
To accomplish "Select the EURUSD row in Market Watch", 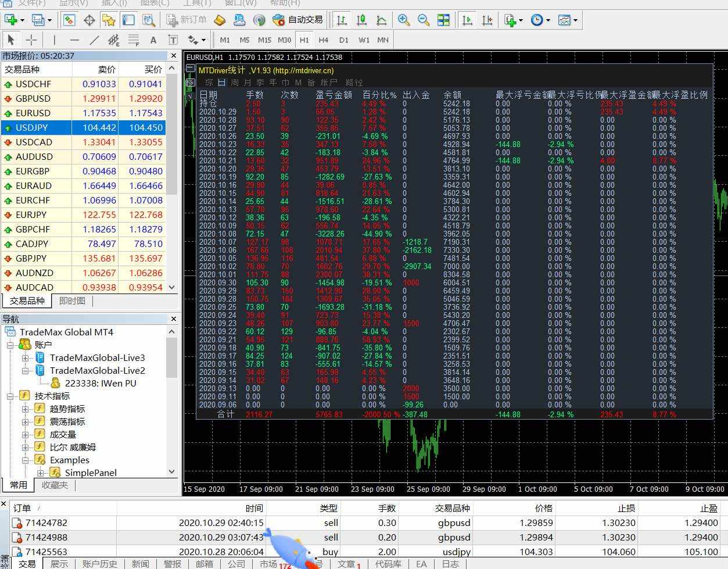I will point(33,113).
